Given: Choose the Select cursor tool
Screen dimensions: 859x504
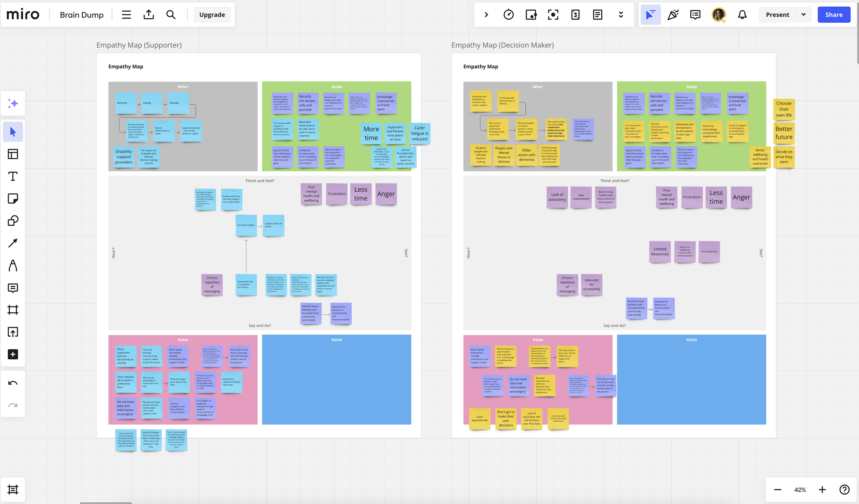Looking at the screenshot, I should 13,132.
